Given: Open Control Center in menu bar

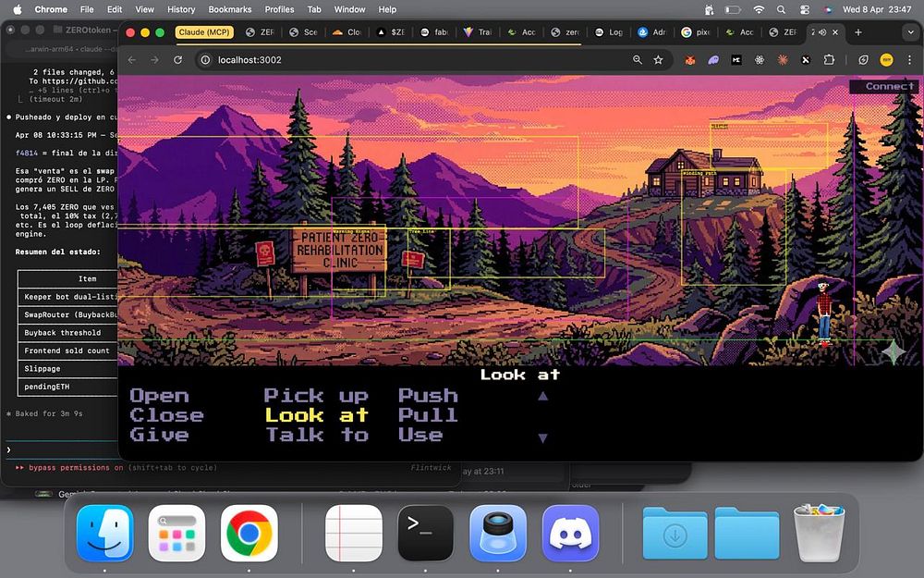Looking at the screenshot, I should (805, 9).
